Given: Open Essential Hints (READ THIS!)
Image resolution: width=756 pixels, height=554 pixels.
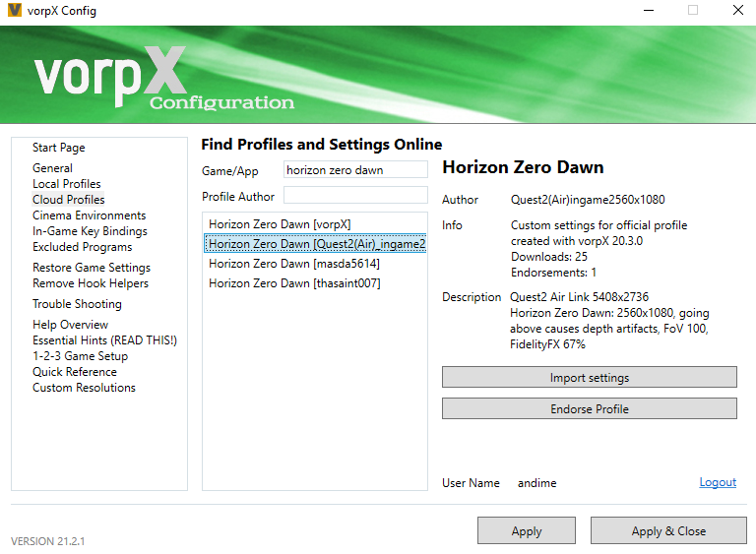Looking at the screenshot, I should (x=104, y=340).
